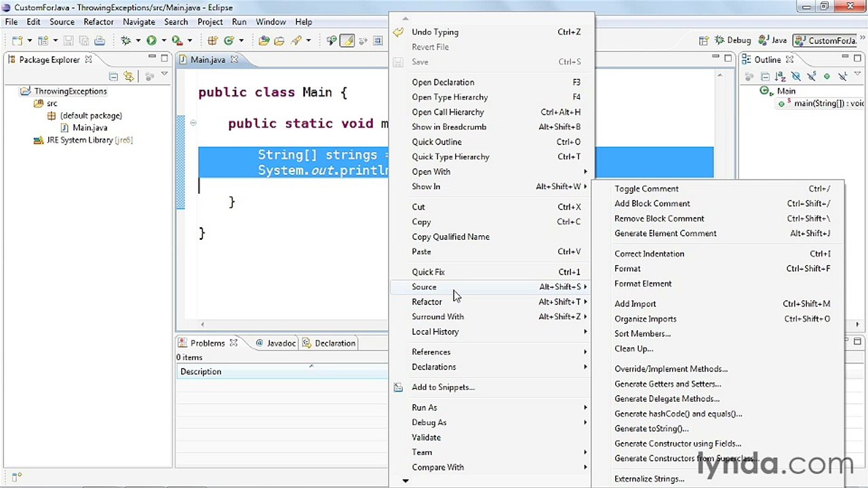Toggle Hide Non-Public Members in Outline
868x488 pixels.
pyautogui.click(x=827, y=77)
